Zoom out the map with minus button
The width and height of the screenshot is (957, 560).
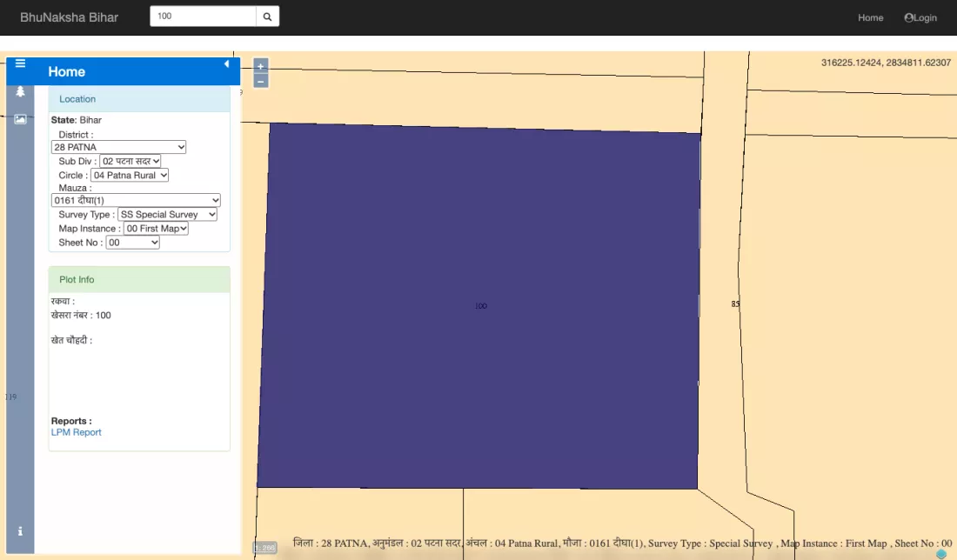pyautogui.click(x=261, y=81)
